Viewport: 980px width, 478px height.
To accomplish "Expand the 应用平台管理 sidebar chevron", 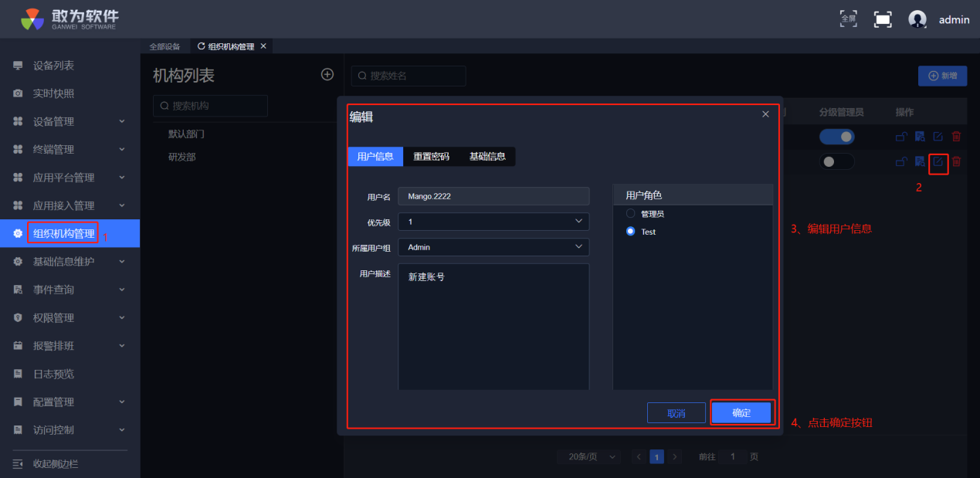I will (x=122, y=178).
